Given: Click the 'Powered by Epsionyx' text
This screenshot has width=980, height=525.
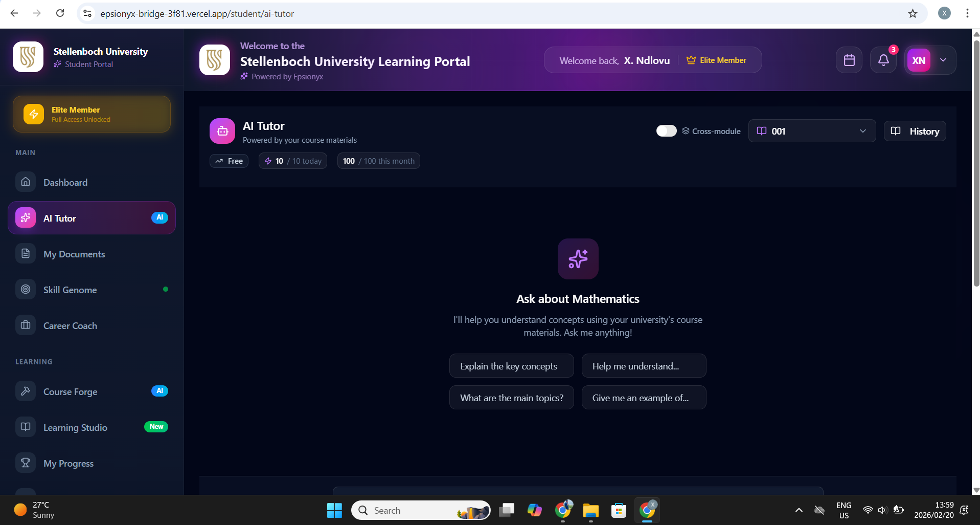Looking at the screenshot, I should (x=287, y=77).
